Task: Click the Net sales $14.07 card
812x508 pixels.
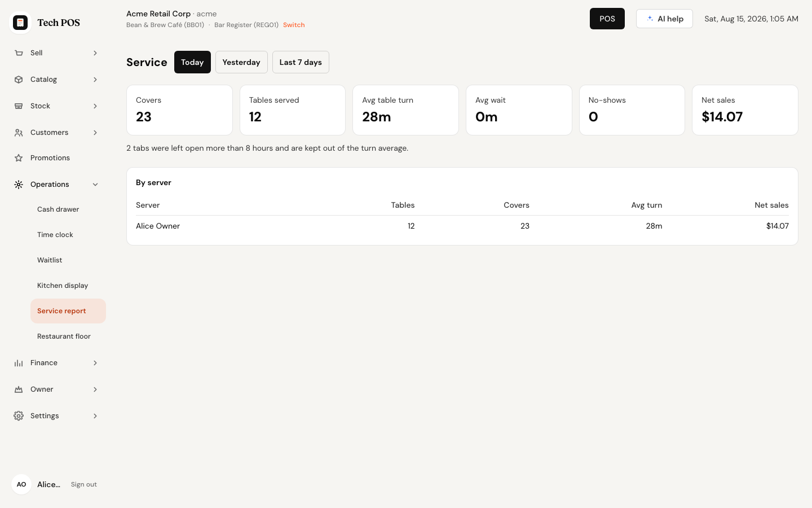Action: tap(745, 110)
